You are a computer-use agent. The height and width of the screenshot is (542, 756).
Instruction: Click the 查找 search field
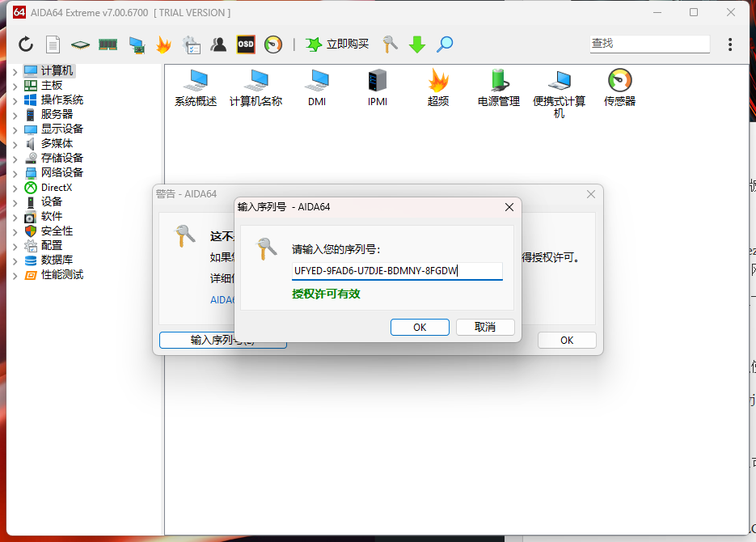pyautogui.click(x=649, y=44)
